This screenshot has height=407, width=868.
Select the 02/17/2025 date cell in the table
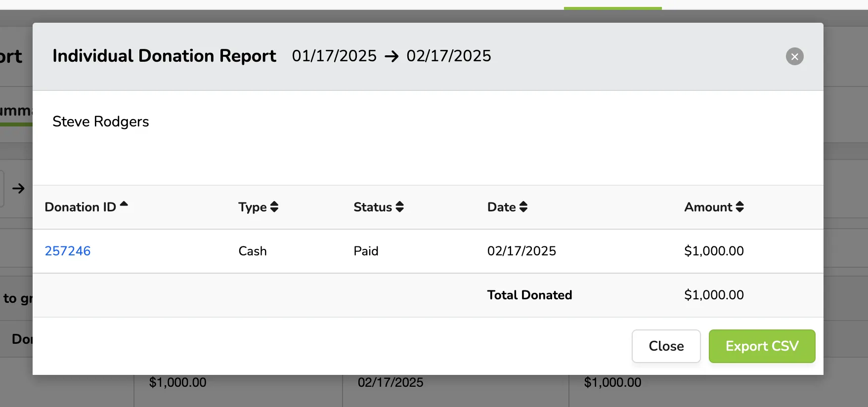tap(521, 251)
